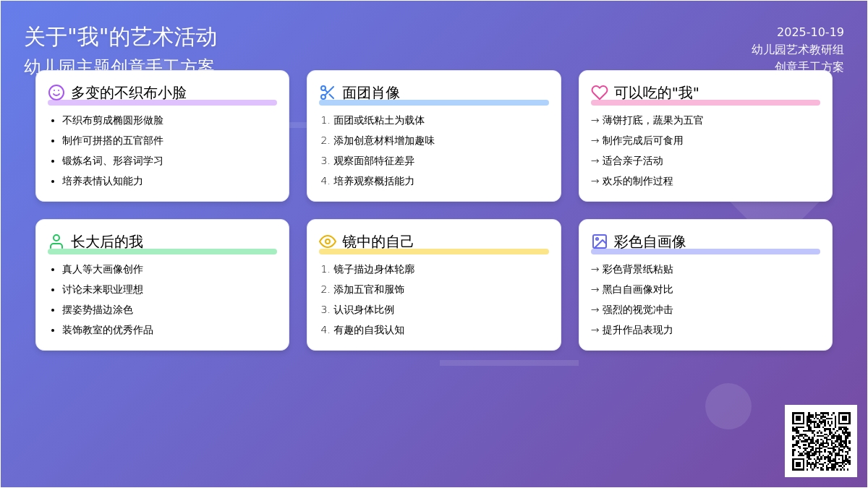This screenshot has width=868, height=488.
Task: Select the 彩色自画像 card heading
Action: (650, 241)
